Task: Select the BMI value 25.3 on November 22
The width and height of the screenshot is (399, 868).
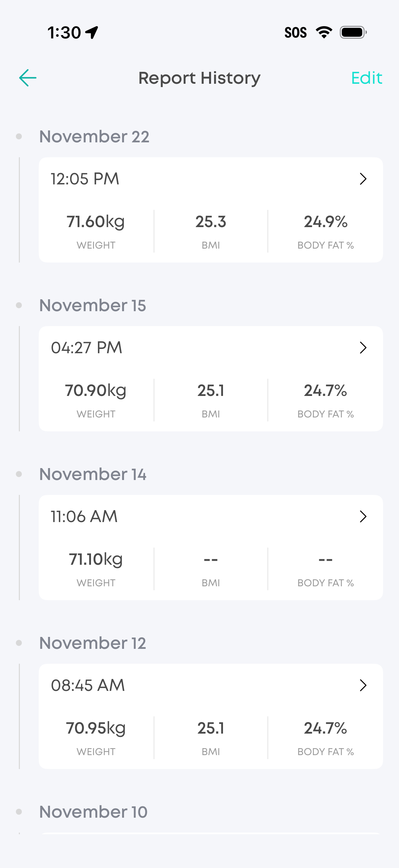Action: [x=211, y=221]
